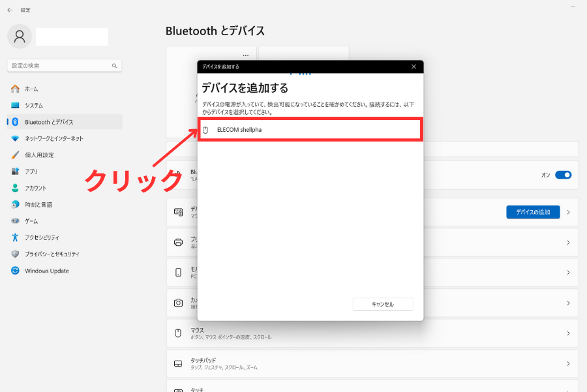Open システム settings in the sidebar
587x392 pixels.
pos(65,105)
